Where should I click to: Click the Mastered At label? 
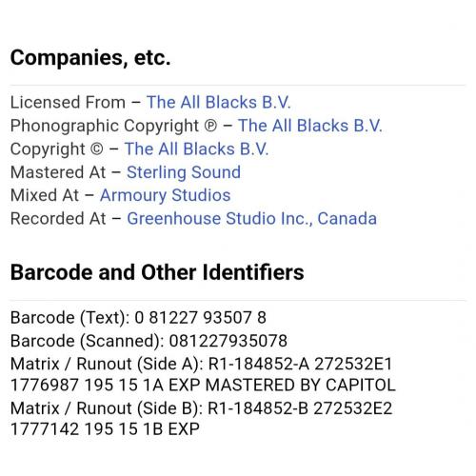58,172
